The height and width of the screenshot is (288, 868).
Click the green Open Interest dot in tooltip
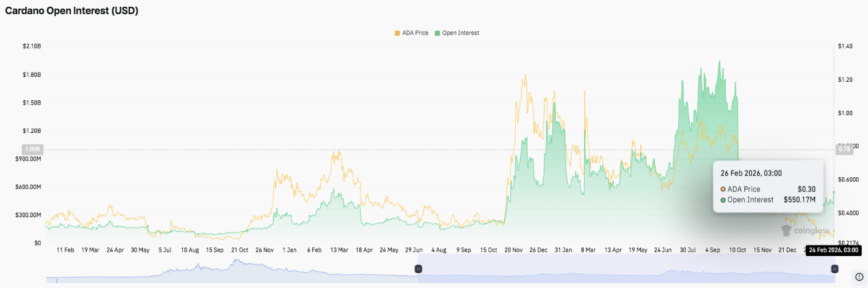point(723,199)
